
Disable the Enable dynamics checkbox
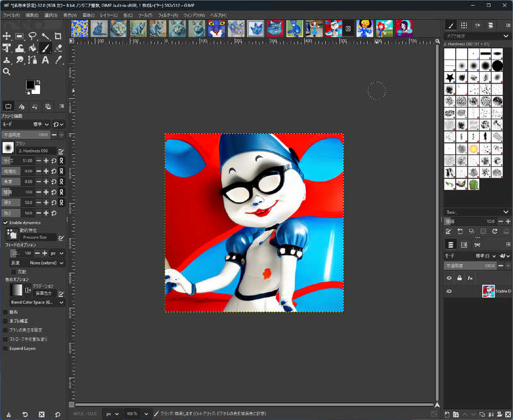tap(5, 223)
